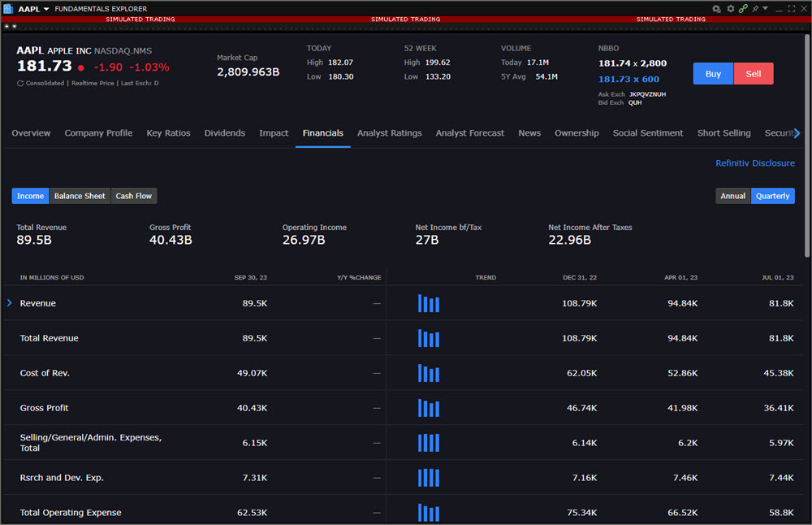Open the Refinitiv Disclosure link

coord(755,163)
